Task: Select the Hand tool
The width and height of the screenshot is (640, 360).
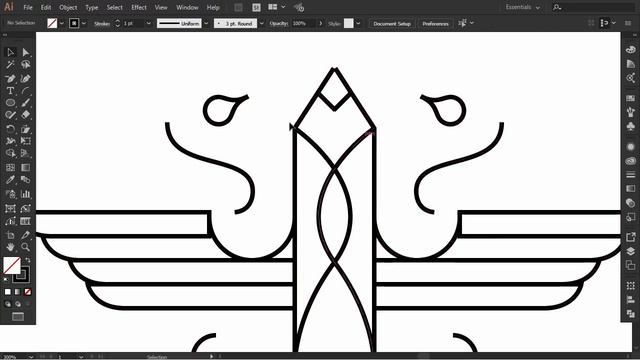Action: point(10,247)
